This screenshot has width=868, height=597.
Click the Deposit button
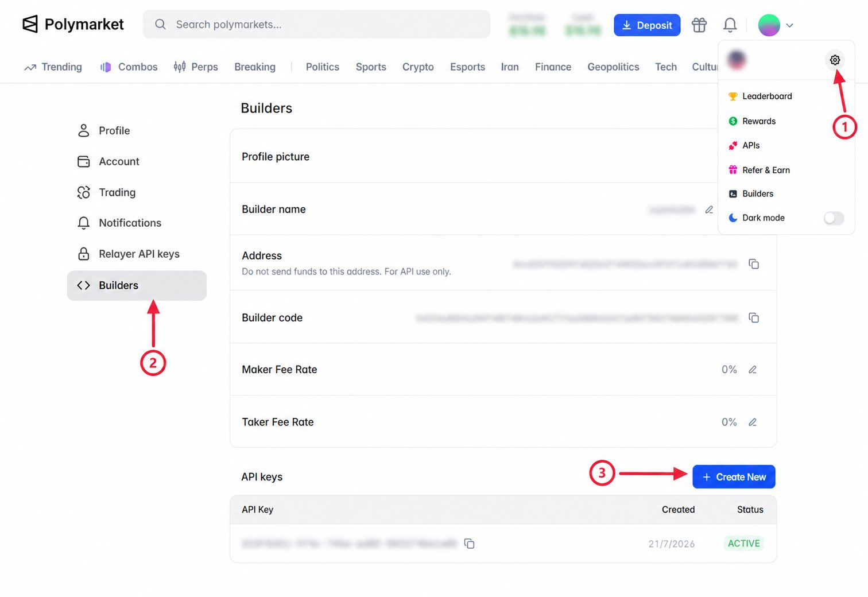(x=647, y=25)
